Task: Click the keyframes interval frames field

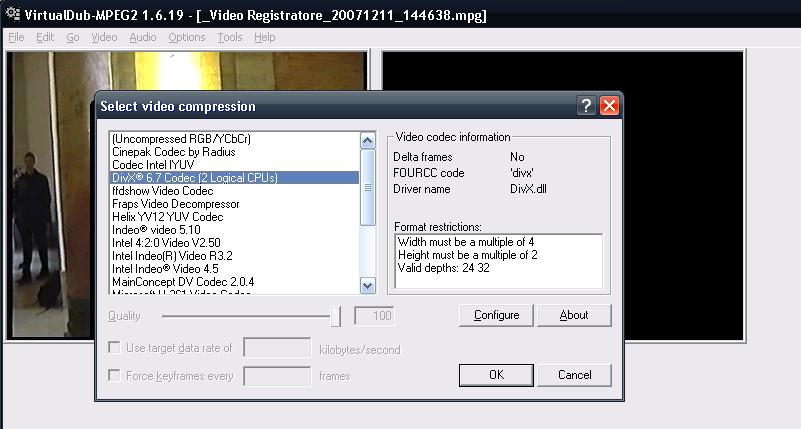Action: click(x=277, y=376)
